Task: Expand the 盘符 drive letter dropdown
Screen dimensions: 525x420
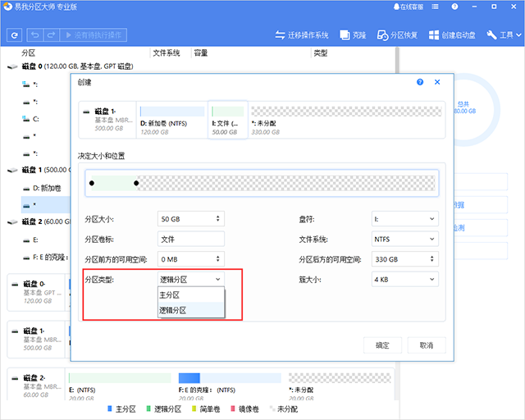Action: 404,219
